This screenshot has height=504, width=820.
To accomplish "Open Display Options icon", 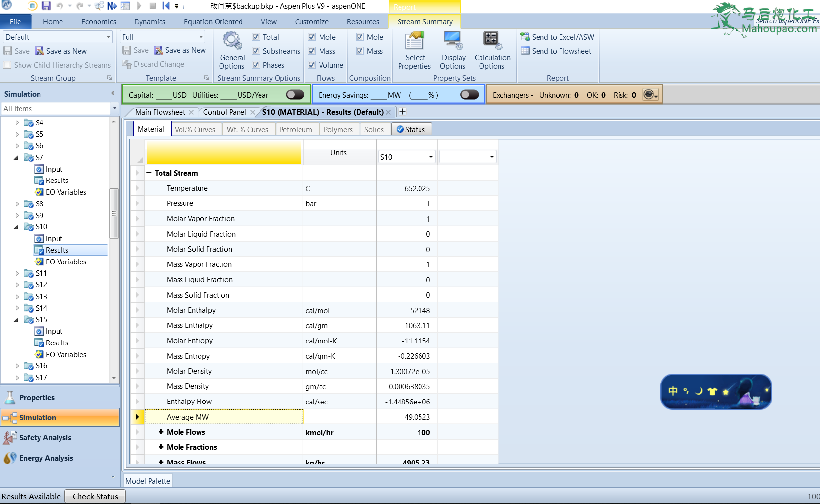I will (x=453, y=51).
